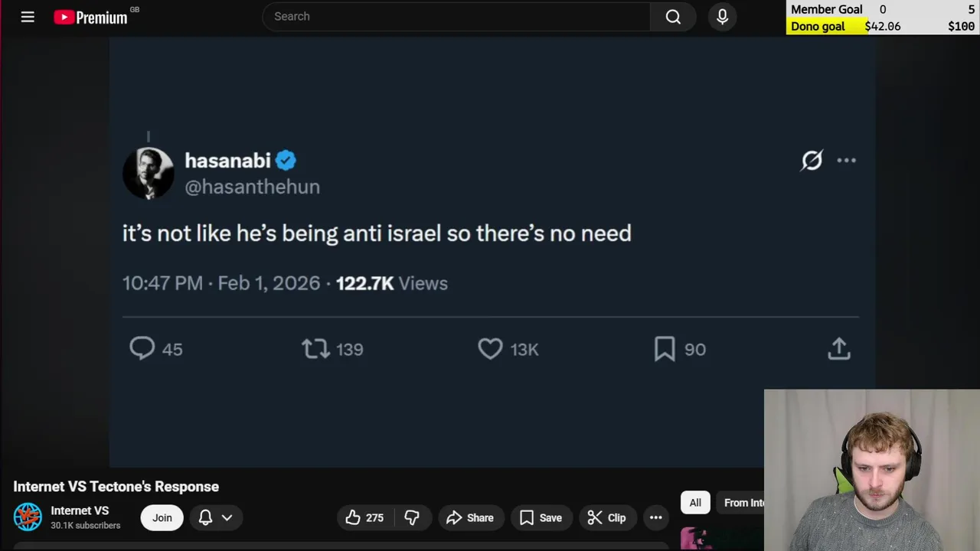Save the video to a playlist
Image resolution: width=980 pixels, height=551 pixels.
coord(541,518)
